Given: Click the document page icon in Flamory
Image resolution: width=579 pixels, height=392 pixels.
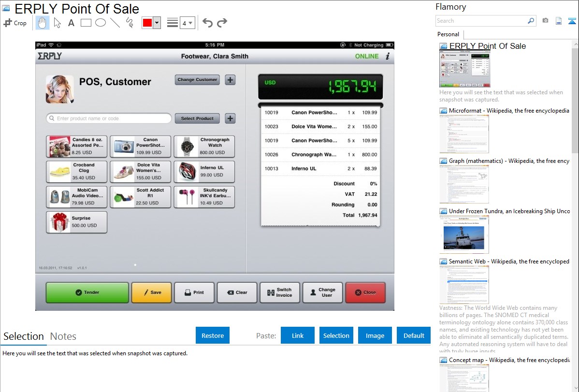Looking at the screenshot, I should click(559, 21).
